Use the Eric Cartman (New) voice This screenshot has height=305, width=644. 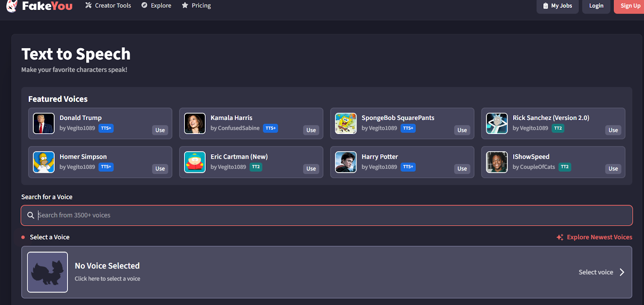click(311, 169)
